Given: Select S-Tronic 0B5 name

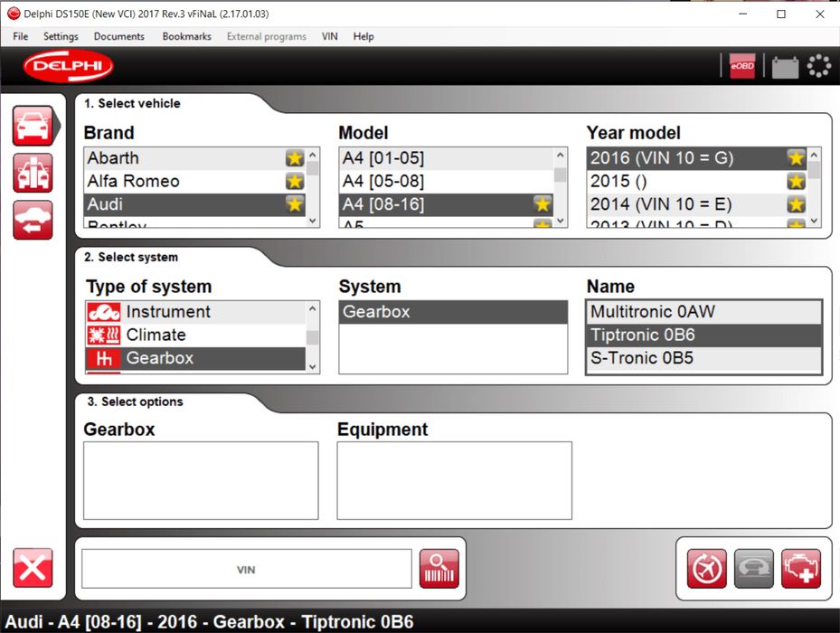Looking at the screenshot, I should click(704, 358).
